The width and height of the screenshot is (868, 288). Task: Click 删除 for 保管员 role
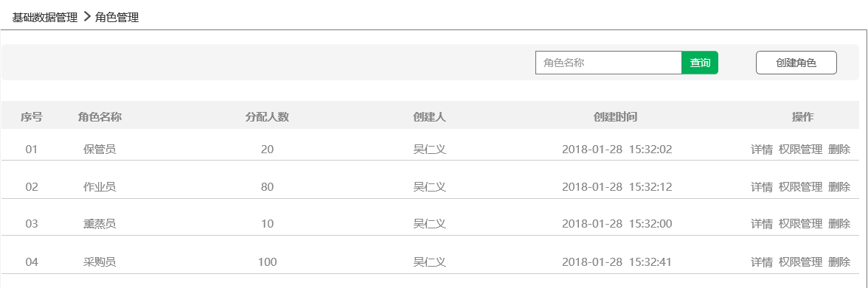click(839, 150)
